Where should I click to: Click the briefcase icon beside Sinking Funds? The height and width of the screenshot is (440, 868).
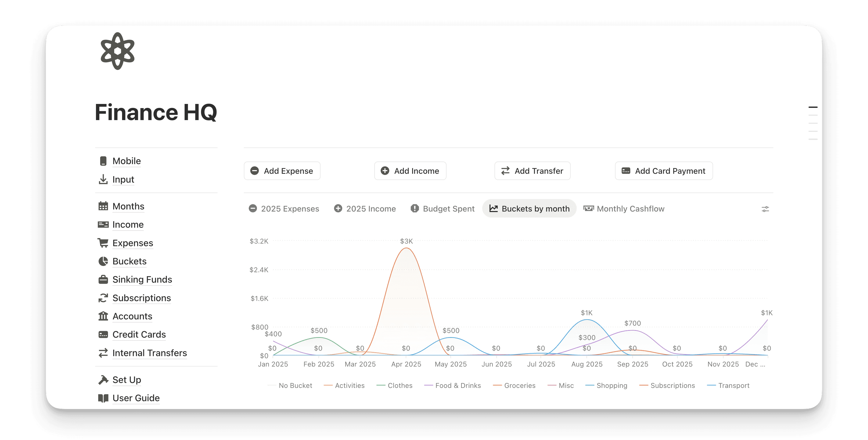[103, 280]
